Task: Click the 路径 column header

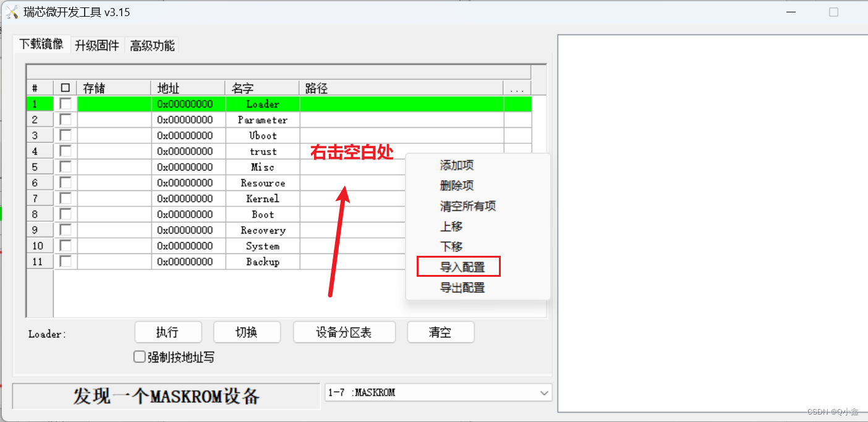Action: tap(401, 88)
